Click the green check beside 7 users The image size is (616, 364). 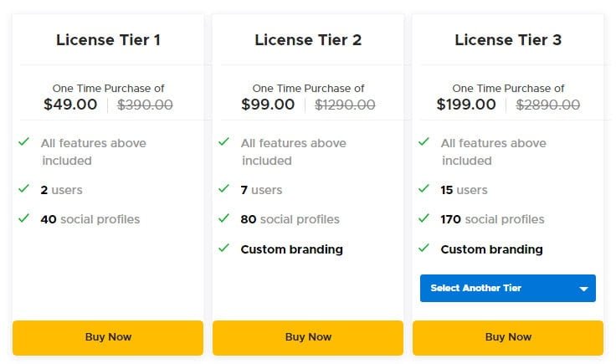pyautogui.click(x=223, y=189)
